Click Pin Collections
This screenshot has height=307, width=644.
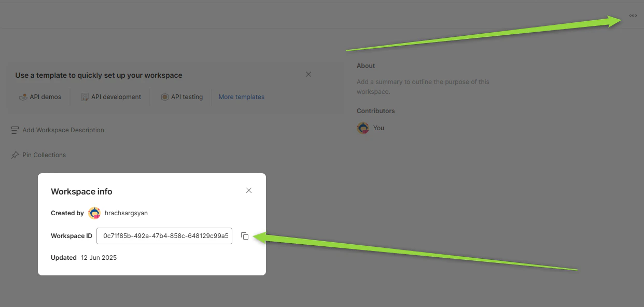click(x=44, y=155)
